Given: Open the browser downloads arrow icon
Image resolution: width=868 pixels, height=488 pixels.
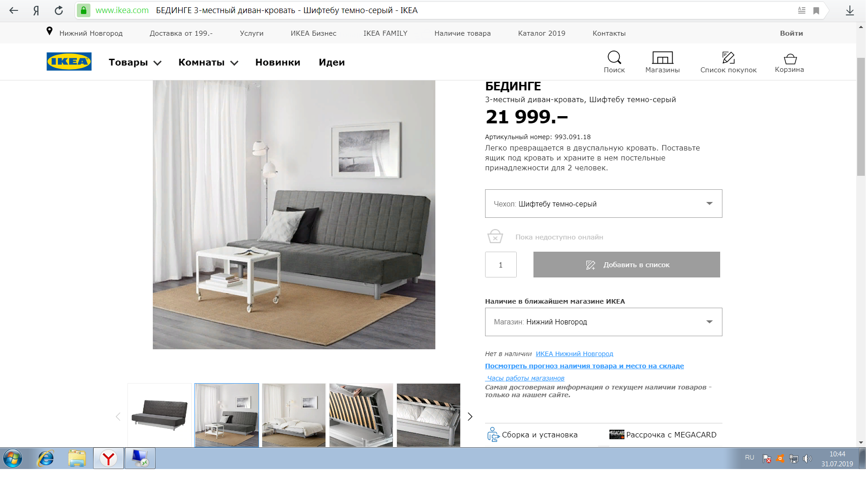Looking at the screenshot, I should point(850,10).
